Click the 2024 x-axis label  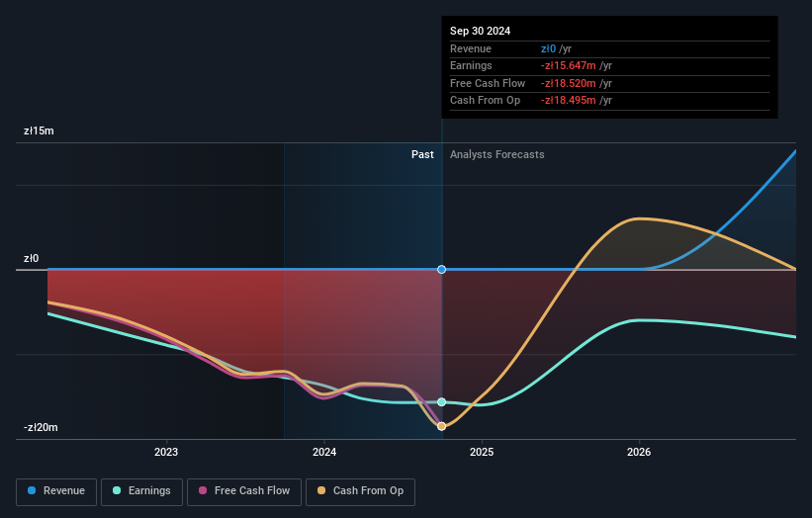point(324,453)
